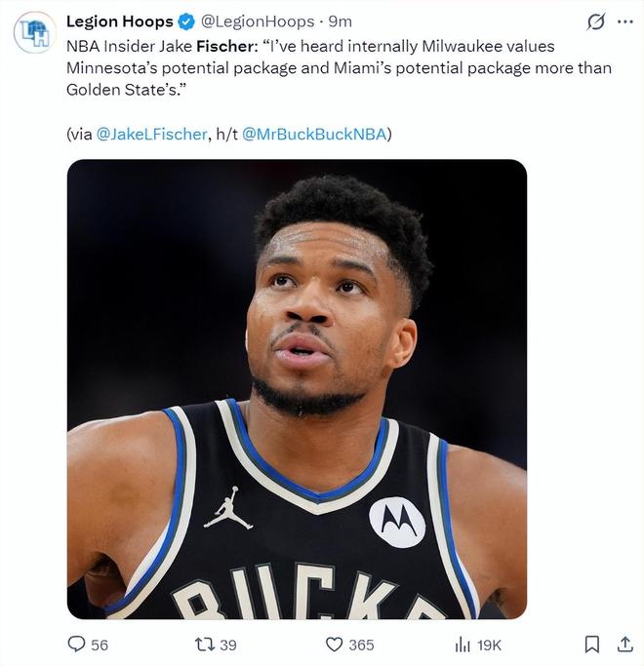Click the 56 replies number
This screenshot has width=644, height=666.
pos(100,645)
